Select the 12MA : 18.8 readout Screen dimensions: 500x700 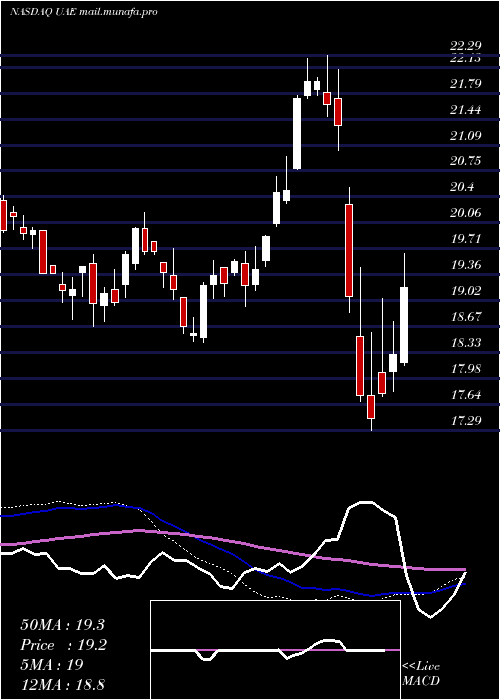[x=62, y=684]
